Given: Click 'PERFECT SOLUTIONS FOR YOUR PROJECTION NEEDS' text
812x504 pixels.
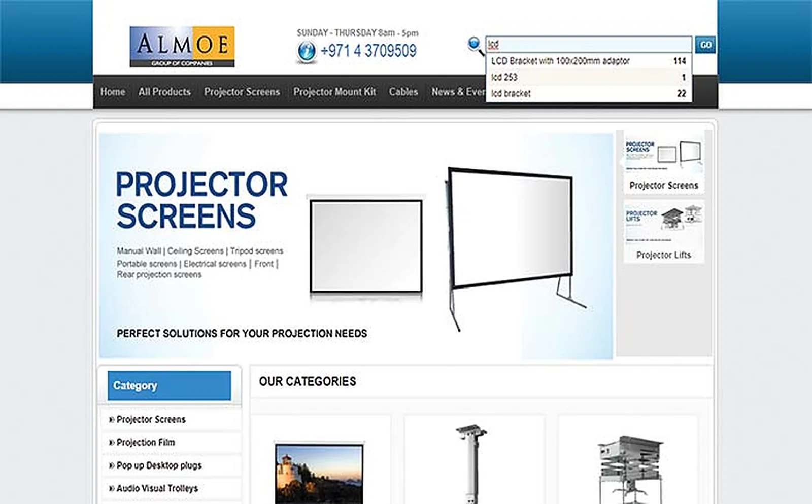Looking at the screenshot, I should (242, 333).
